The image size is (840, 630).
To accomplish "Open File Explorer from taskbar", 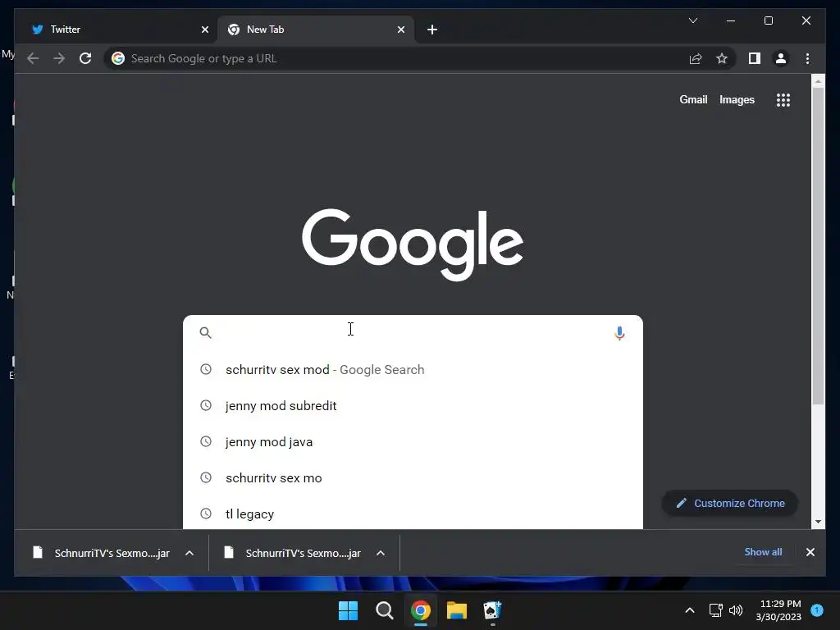I will (x=457, y=610).
